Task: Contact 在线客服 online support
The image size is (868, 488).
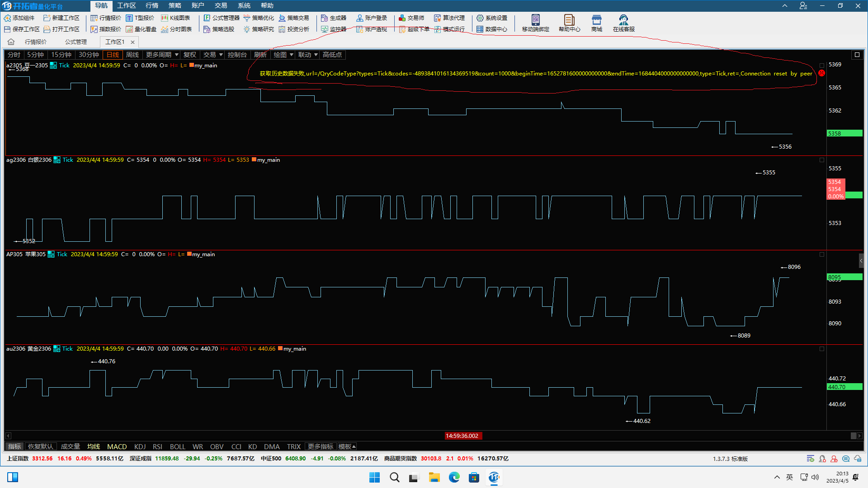Action: tap(623, 23)
